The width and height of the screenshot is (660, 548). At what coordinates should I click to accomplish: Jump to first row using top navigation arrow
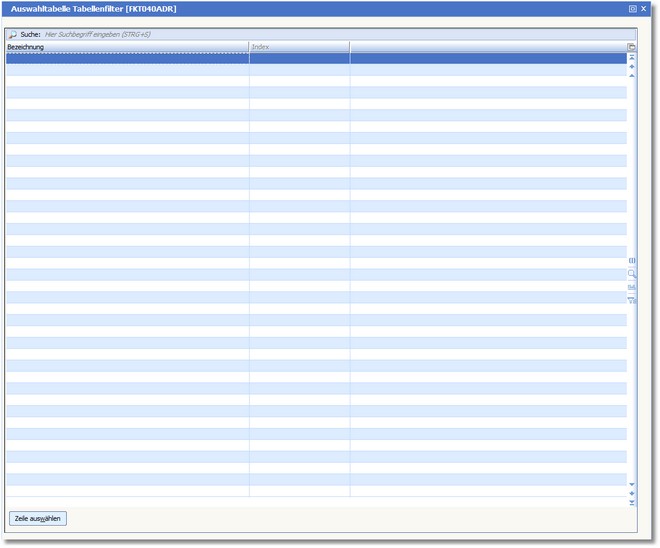tap(632, 58)
